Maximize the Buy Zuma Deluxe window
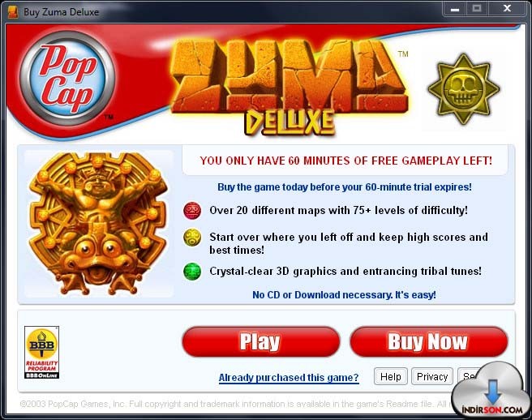This screenshot has height=420, width=532. coord(477,9)
